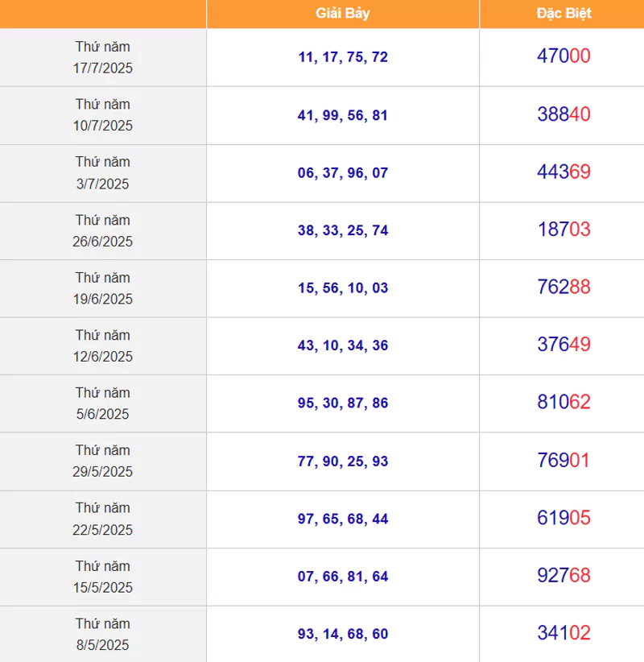Click special prize number 76288
Screen dimensions: 644x662
(563, 287)
